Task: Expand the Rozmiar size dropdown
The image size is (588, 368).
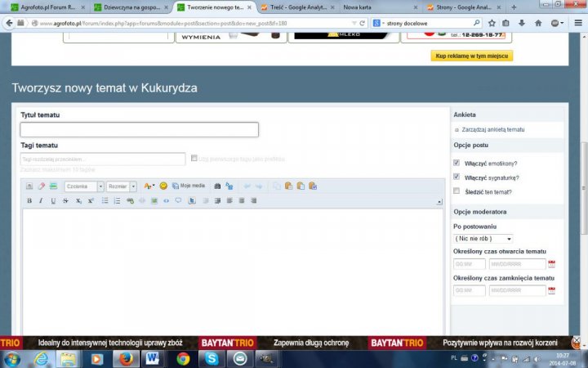Action: tap(122, 186)
